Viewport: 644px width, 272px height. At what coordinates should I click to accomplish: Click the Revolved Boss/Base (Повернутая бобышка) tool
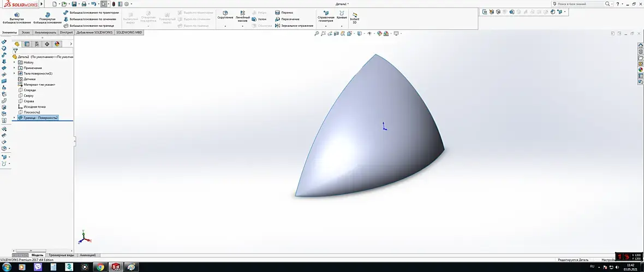coord(47,18)
